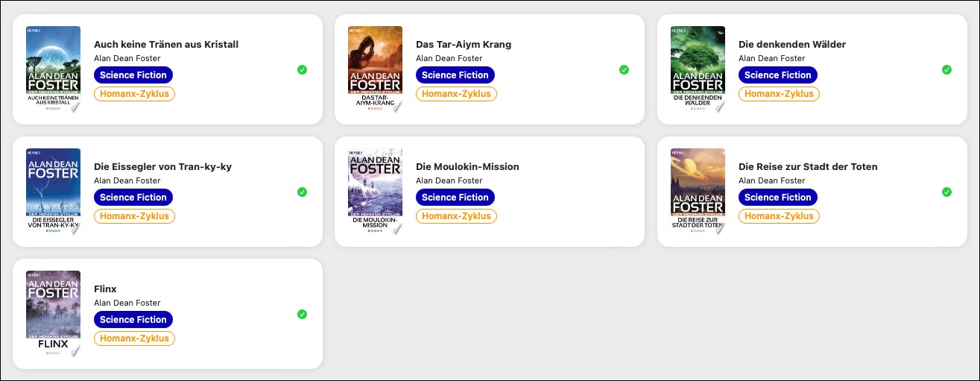Screen dimensions: 980x381
Task: Click green checkmark on Die Reise zur Stadt der Toten
Action: coord(946,192)
